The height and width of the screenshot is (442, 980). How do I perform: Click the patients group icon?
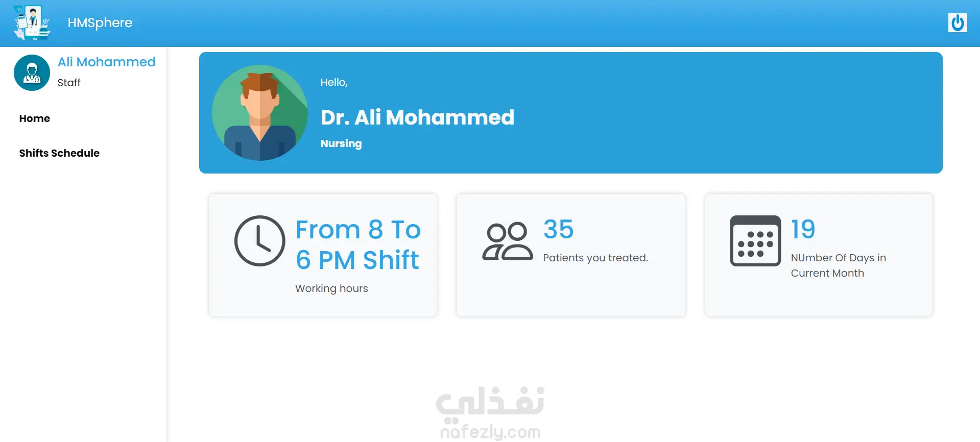pos(508,241)
